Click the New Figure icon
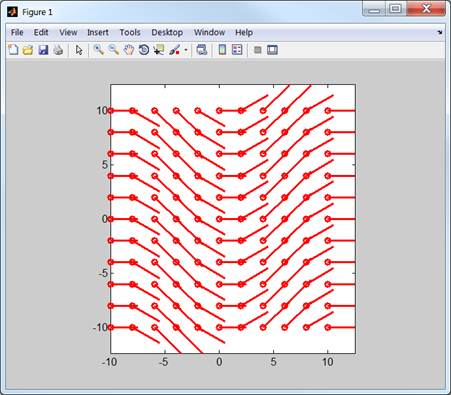The height and width of the screenshot is (395, 451). [13, 50]
